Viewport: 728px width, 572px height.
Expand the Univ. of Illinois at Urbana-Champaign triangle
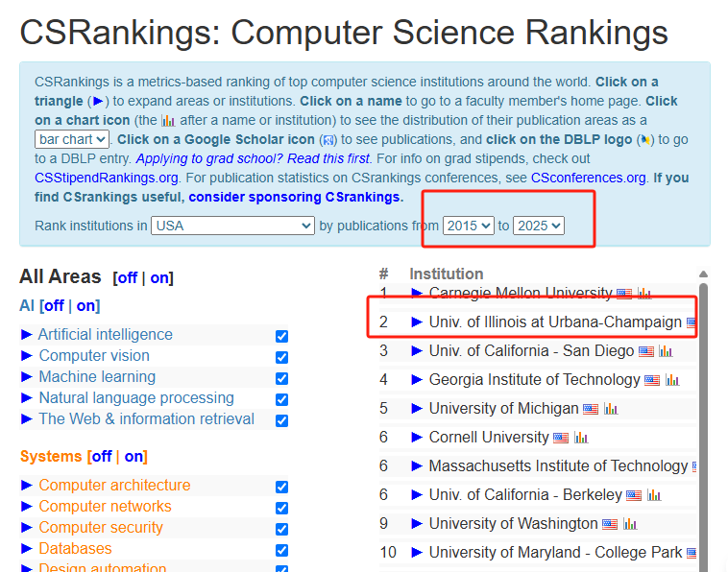click(416, 322)
